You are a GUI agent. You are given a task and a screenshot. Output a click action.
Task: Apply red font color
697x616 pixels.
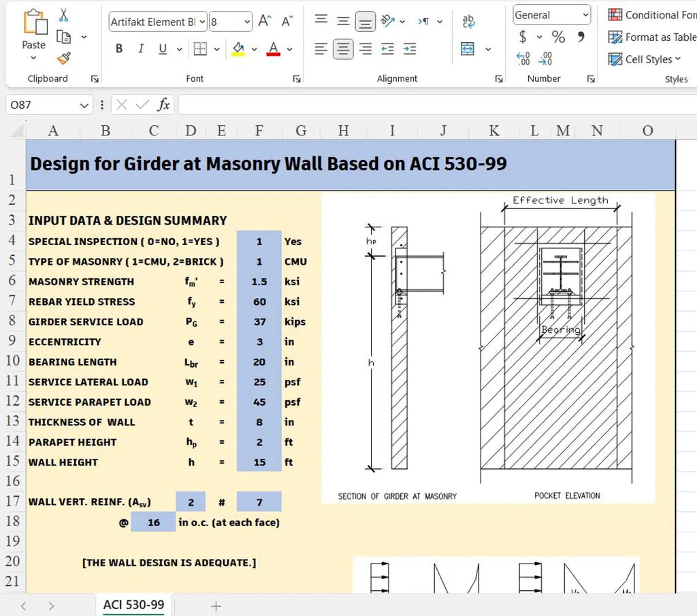[274, 49]
